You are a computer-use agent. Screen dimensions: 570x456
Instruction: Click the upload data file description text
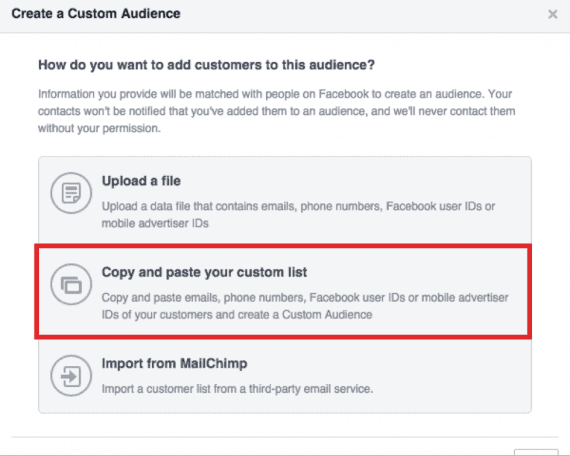click(298, 215)
